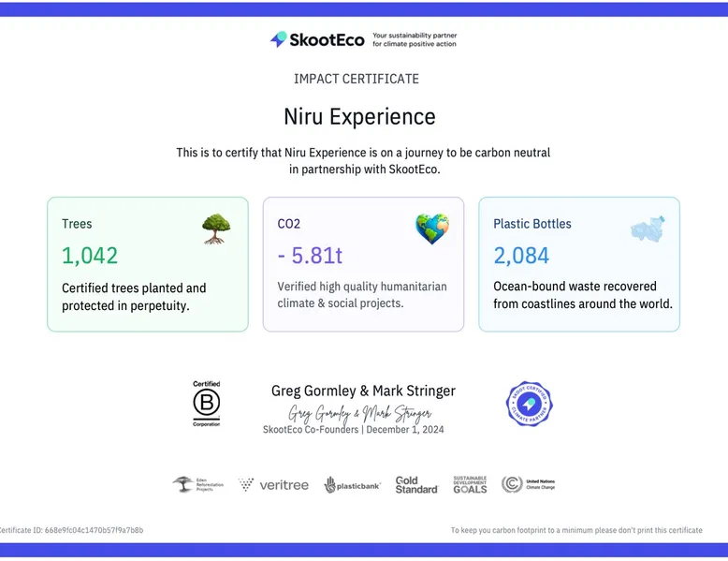
Task: Click the Certified B Corporation logo
Action: (x=206, y=404)
